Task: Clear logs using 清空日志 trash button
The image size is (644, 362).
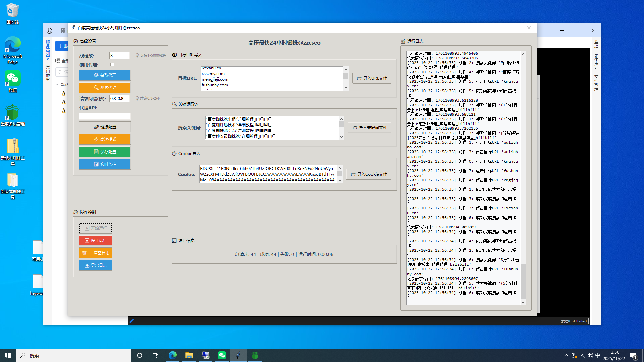Action: tap(96, 253)
